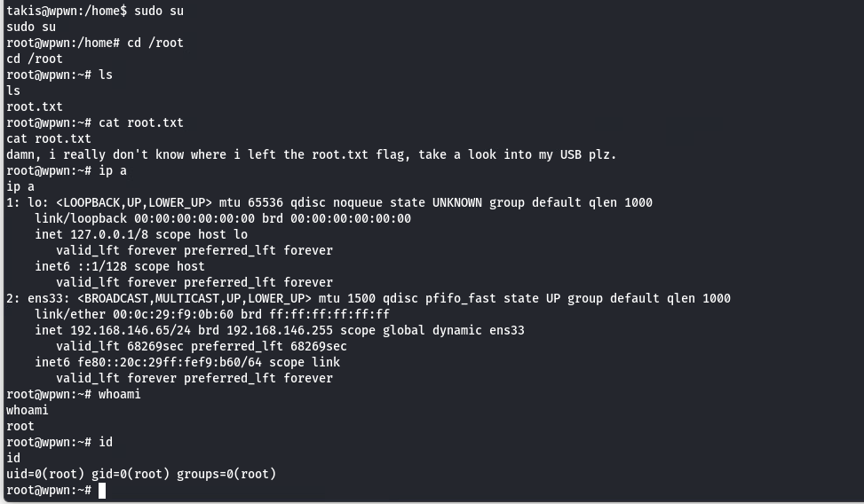
Task: Click the 'root' output under whoami
Action: (x=20, y=426)
